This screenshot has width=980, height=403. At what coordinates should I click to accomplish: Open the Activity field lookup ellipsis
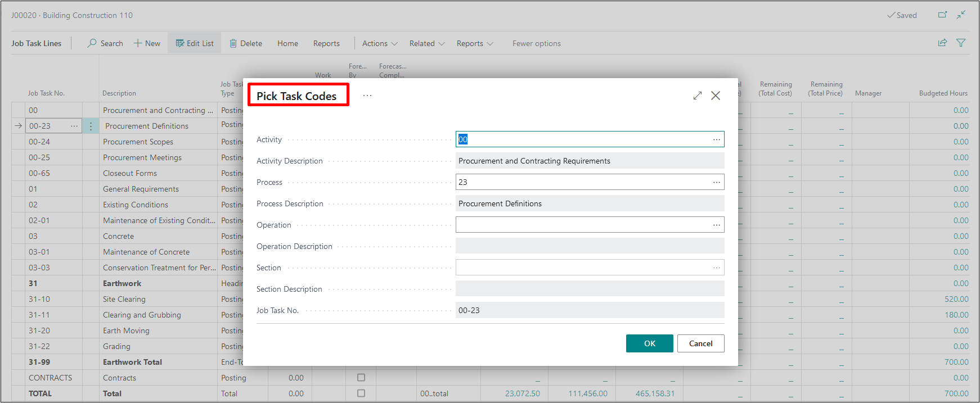716,139
